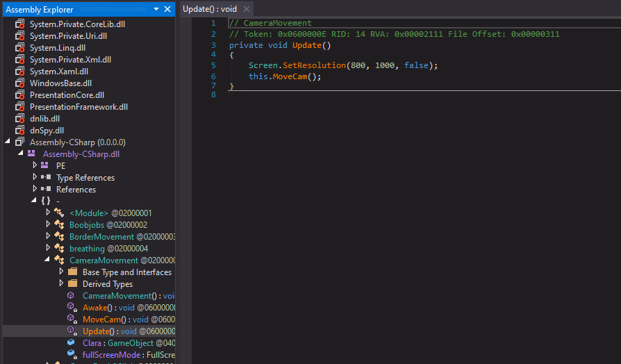Click the <Module> class icon
The height and width of the screenshot is (364, 621).
point(59,213)
